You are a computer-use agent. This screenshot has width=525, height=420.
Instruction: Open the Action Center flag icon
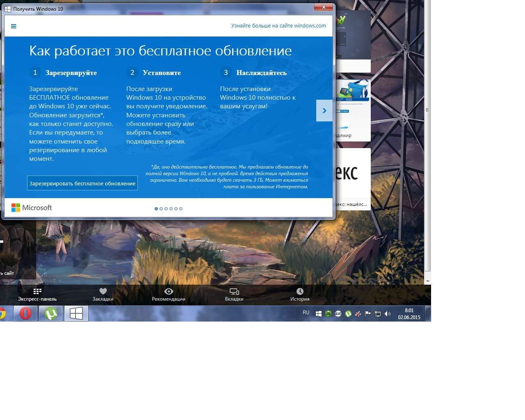pos(368,314)
